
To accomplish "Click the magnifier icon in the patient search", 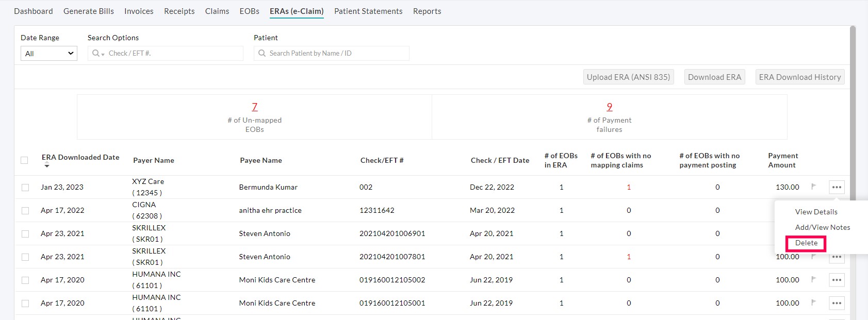I will (262, 53).
